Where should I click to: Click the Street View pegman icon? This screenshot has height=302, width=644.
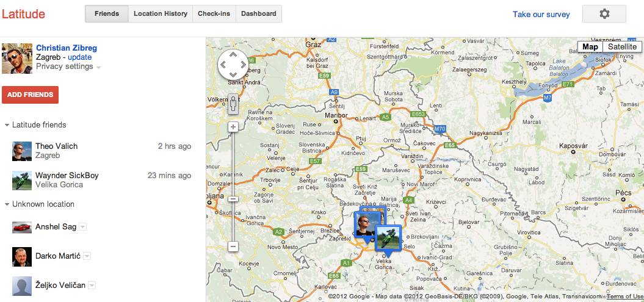tap(233, 104)
